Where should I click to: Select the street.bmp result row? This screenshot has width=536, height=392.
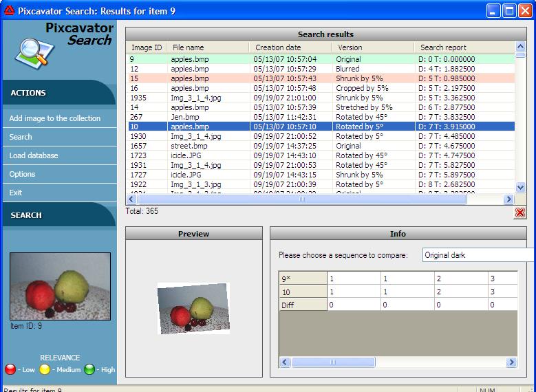pyautogui.click(x=321, y=146)
